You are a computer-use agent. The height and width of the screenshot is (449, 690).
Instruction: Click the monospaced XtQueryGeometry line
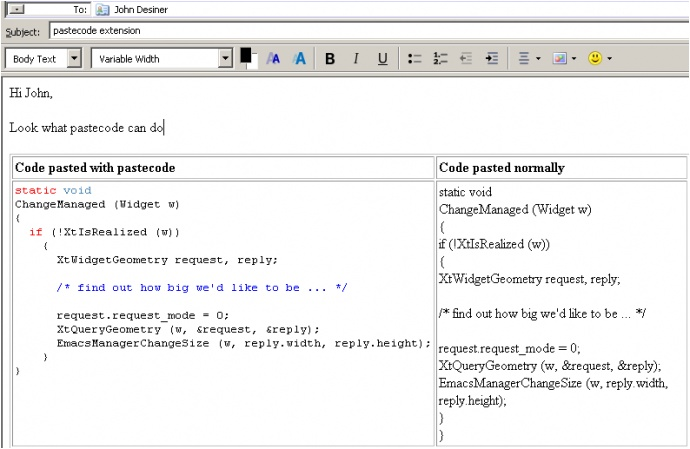[188, 329]
